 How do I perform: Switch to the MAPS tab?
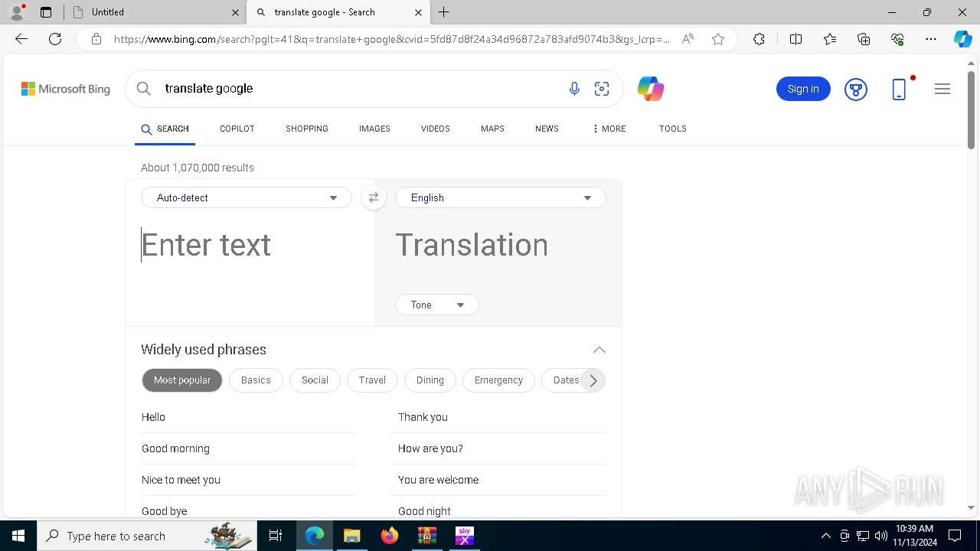492,129
